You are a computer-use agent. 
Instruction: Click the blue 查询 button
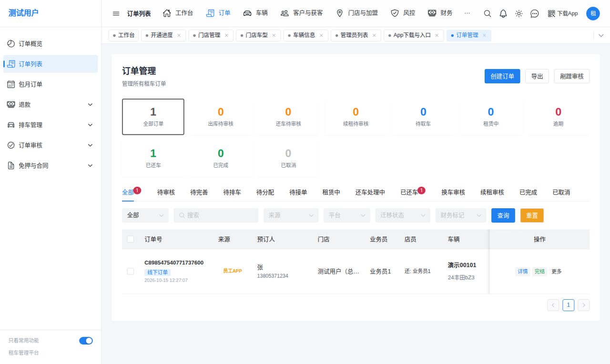click(503, 215)
